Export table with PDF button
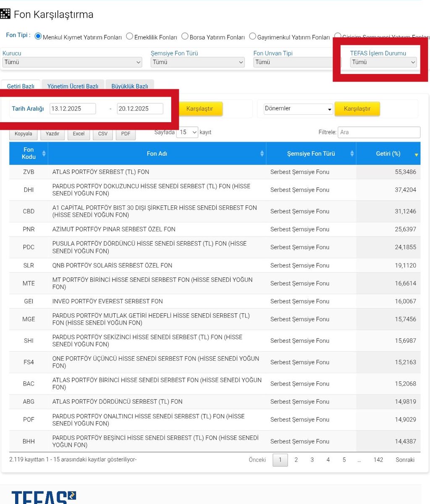Screen dimensions: 430x504 pyautogui.click(x=126, y=134)
